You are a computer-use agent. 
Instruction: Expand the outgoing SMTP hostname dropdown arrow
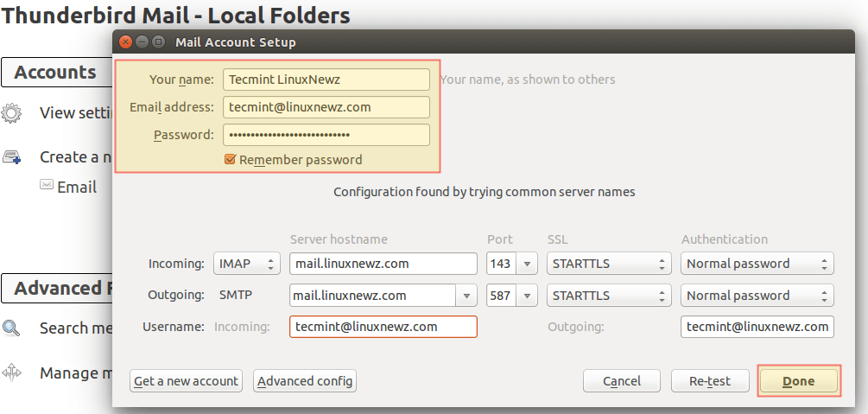tap(466, 296)
